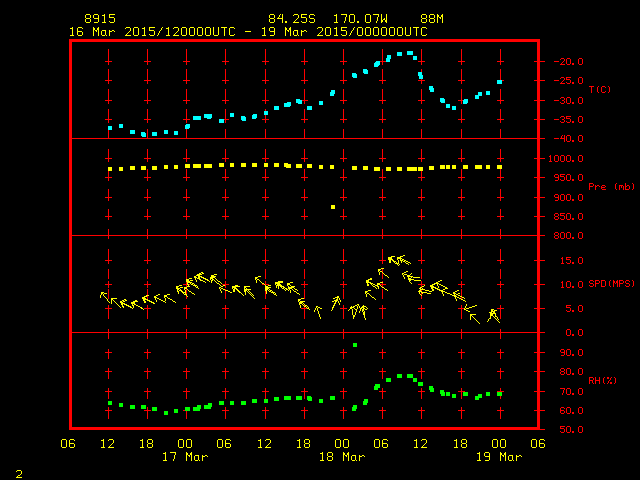Image resolution: width=640 pixels, height=480 pixels.
Task: Click the 18 Mar date label
Action: (342, 457)
